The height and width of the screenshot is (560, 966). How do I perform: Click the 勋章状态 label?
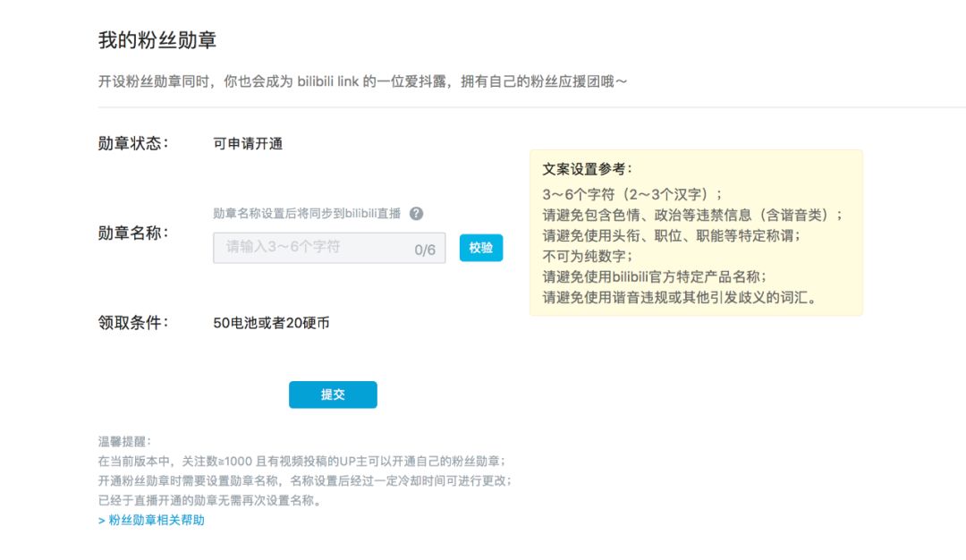click(x=133, y=143)
